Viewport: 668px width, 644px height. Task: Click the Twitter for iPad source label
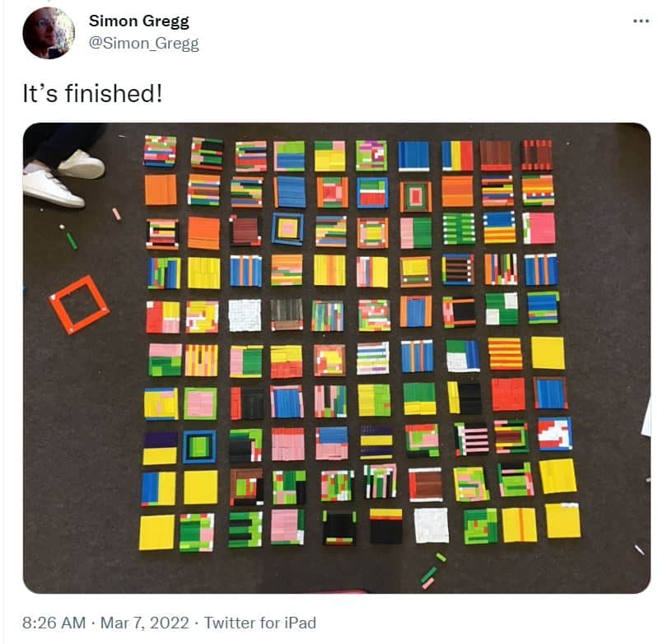pyautogui.click(x=260, y=623)
